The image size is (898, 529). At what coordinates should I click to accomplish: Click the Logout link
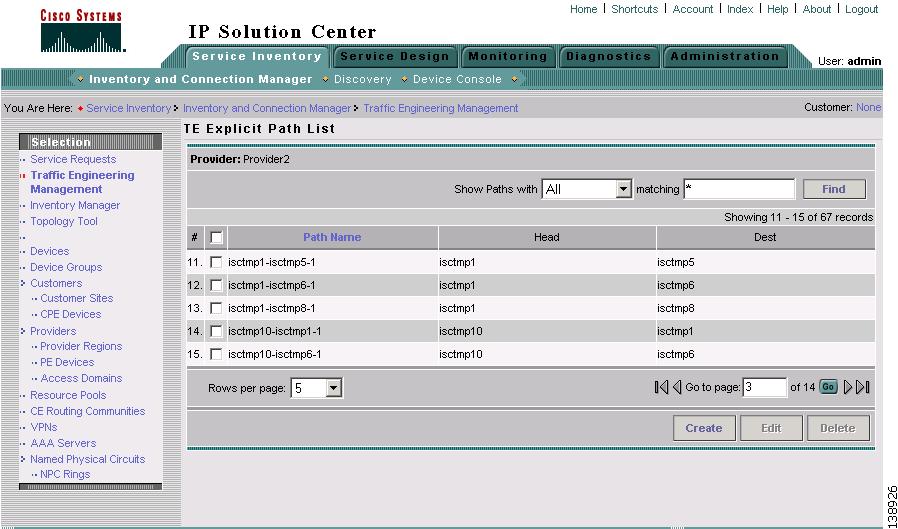coord(861,9)
